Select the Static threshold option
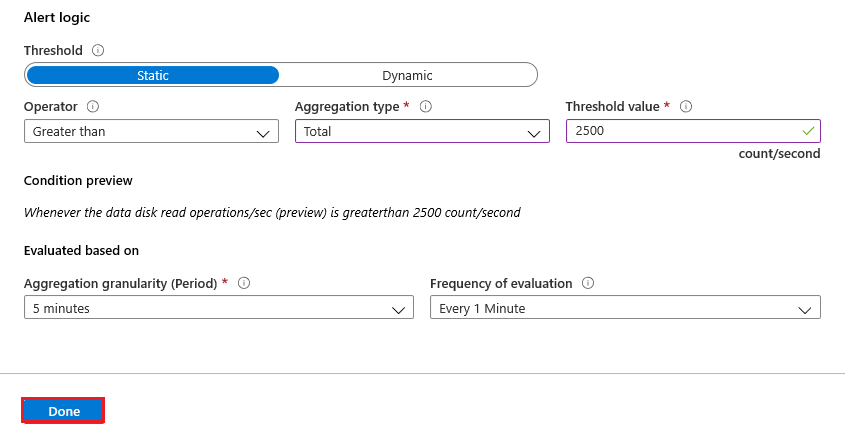Screen dimensions: 845x438 click(x=153, y=75)
